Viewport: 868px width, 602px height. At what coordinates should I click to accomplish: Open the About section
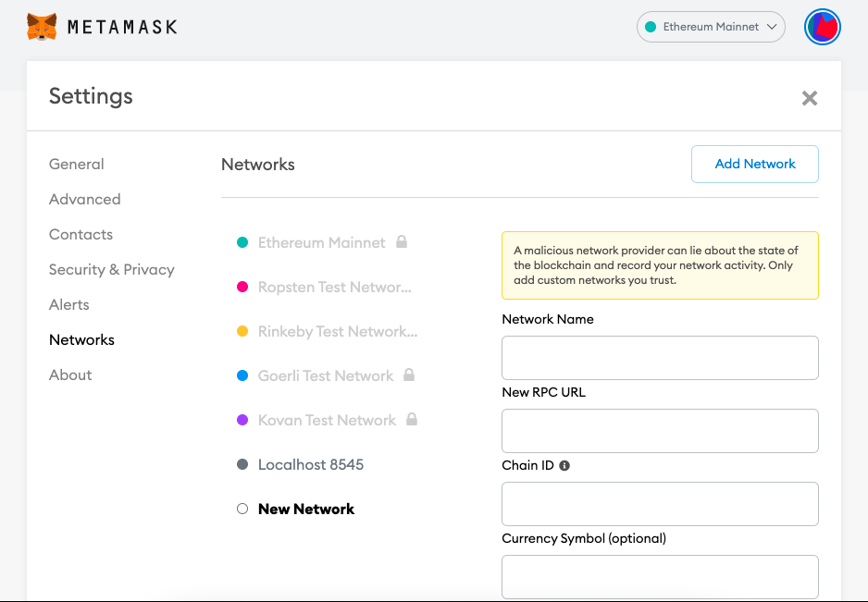click(x=70, y=375)
